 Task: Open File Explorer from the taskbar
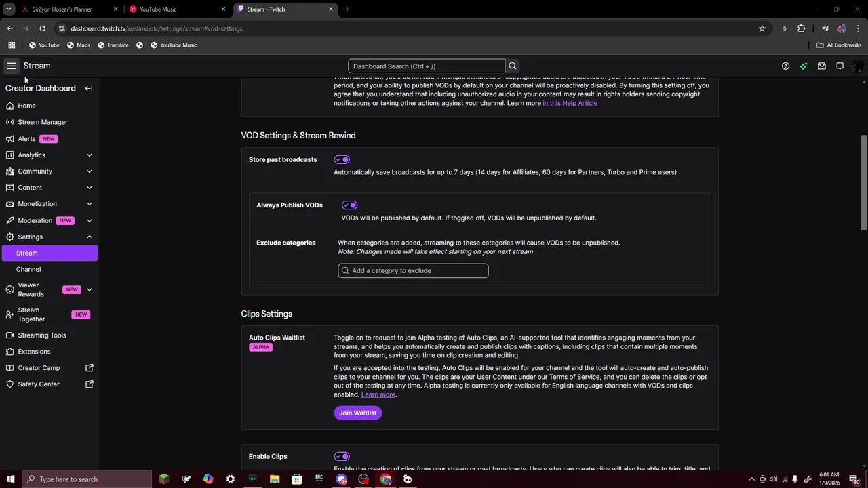tap(275, 479)
